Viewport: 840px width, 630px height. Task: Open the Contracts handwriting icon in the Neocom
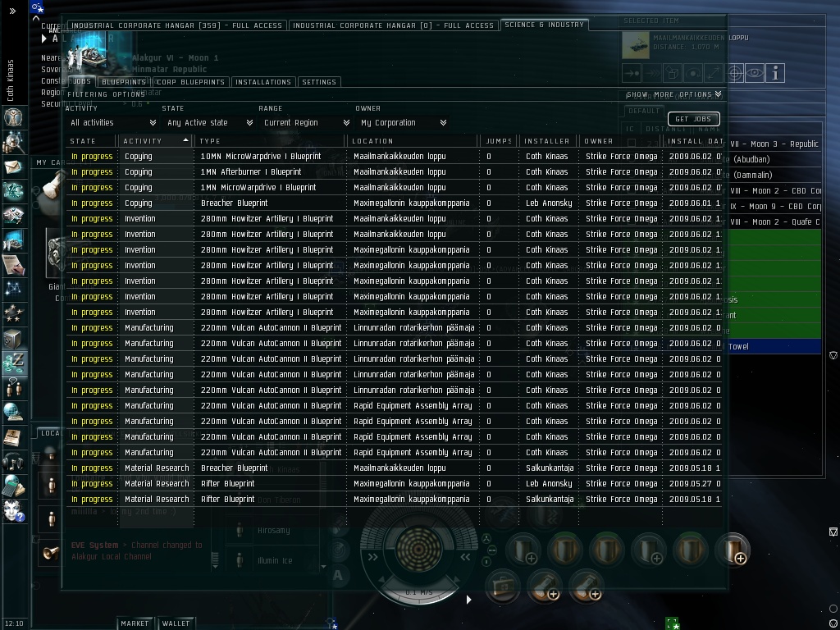(x=13, y=265)
